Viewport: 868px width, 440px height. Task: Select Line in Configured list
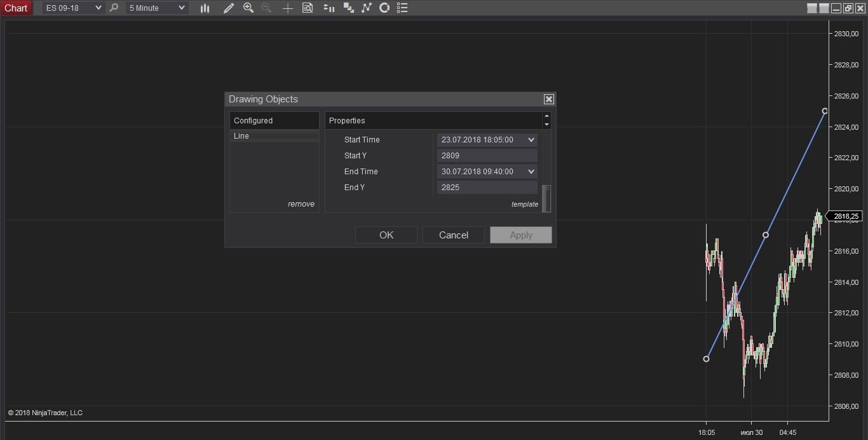(274, 136)
